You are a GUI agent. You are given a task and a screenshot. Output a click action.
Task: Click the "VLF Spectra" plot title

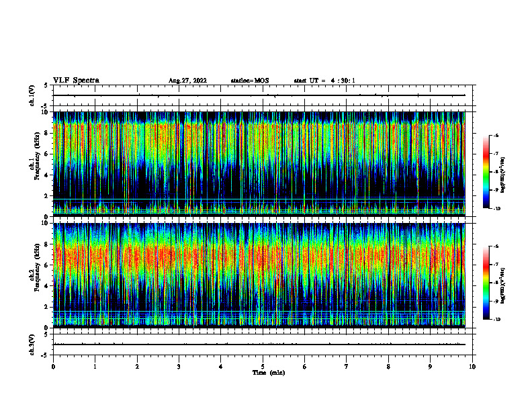[x=76, y=81]
